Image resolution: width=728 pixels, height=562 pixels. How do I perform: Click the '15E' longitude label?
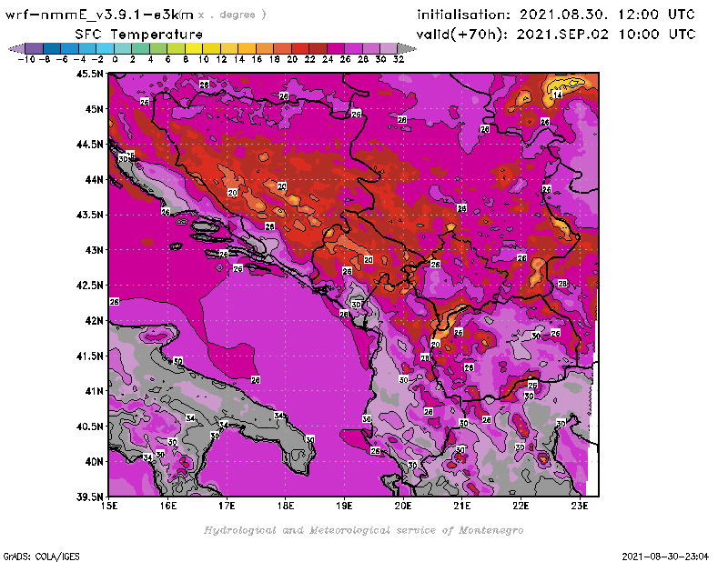[x=109, y=506]
